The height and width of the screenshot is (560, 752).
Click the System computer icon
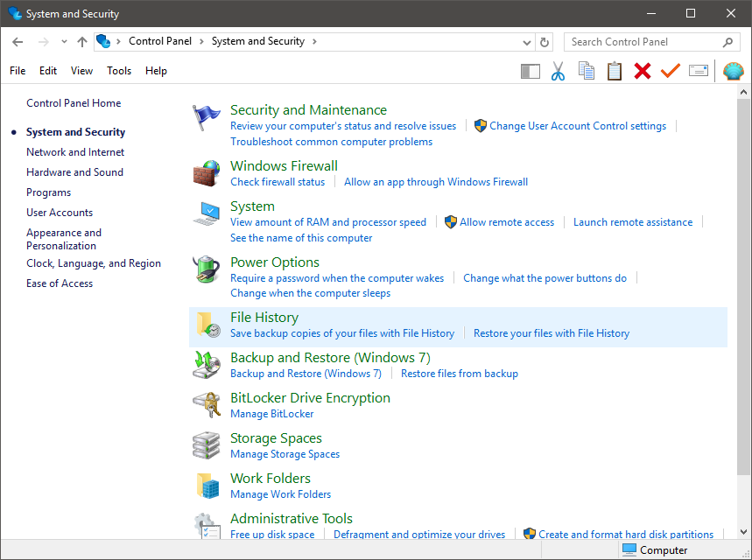[207, 213]
